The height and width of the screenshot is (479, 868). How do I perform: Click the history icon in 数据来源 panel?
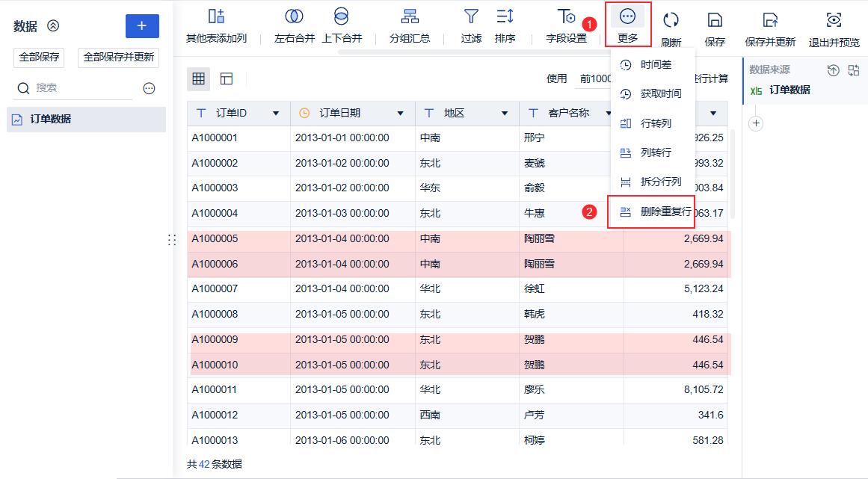pos(833,69)
